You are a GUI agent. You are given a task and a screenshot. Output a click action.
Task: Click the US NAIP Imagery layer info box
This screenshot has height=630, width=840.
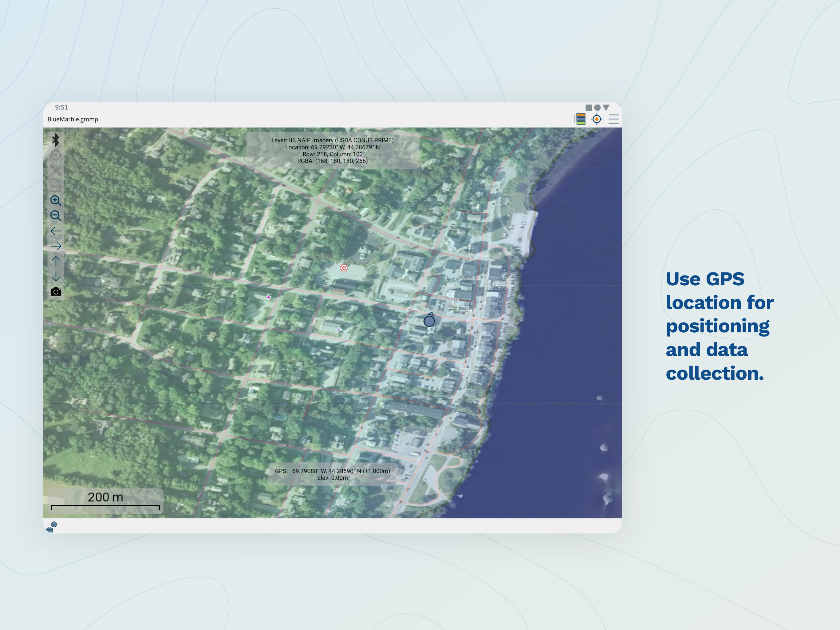click(x=333, y=150)
